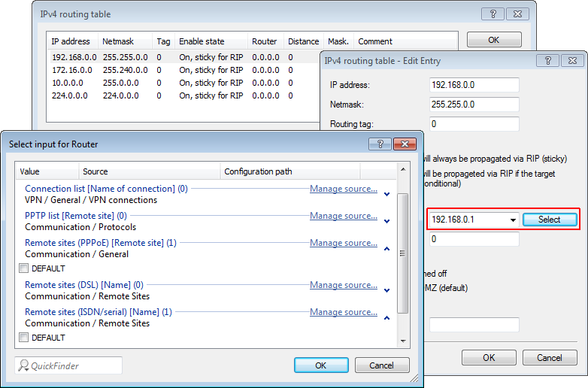
Task: Tick DEFAULT checkbox under Remote sites (PPPoE)
Action: [x=24, y=268]
